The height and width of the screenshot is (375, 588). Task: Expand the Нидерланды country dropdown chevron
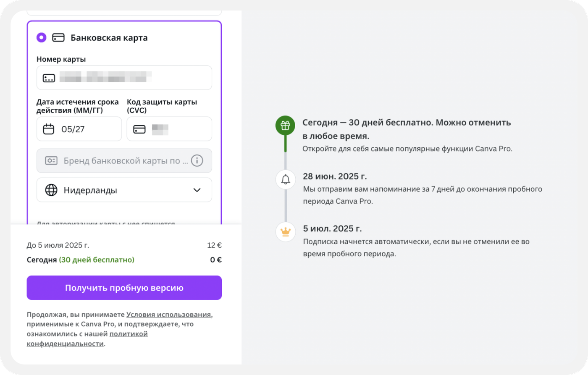[197, 190]
